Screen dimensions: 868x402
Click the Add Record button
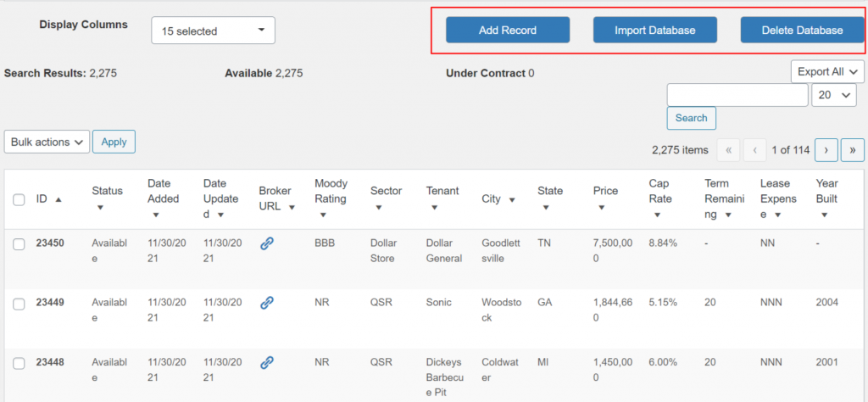(508, 30)
